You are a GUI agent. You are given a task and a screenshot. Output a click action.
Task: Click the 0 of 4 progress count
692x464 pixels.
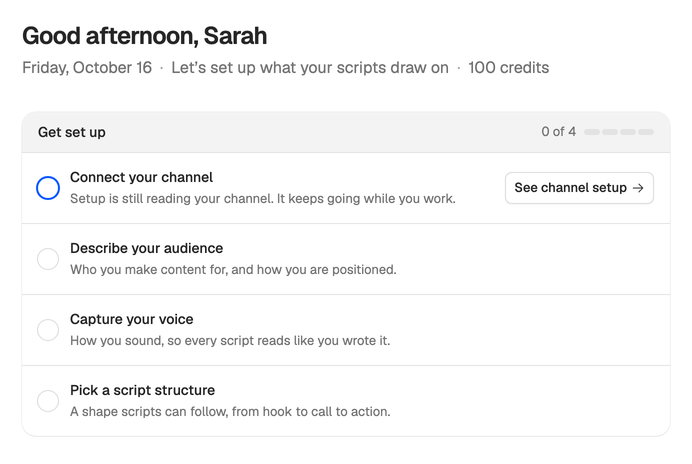(558, 132)
